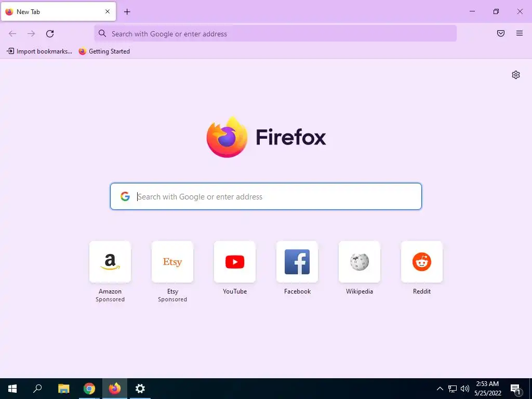Open Windows Settings from taskbar
The width and height of the screenshot is (532, 399).
[x=140, y=389]
